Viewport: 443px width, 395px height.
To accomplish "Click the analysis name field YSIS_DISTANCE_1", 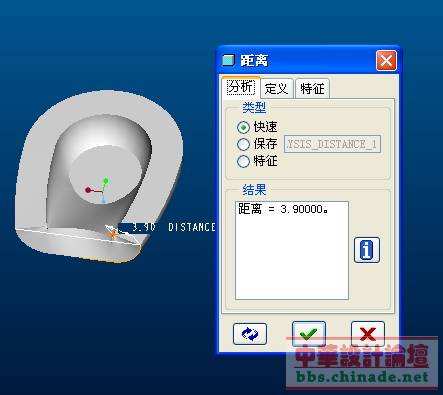I will pos(332,144).
